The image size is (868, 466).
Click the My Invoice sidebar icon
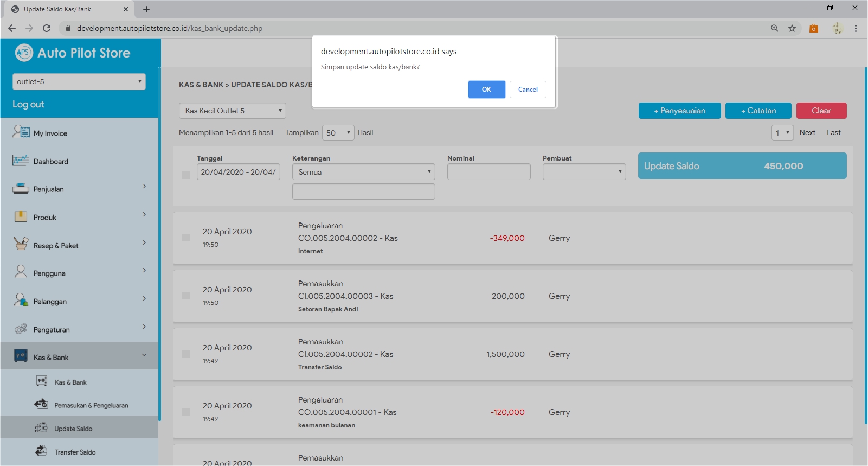click(x=21, y=132)
